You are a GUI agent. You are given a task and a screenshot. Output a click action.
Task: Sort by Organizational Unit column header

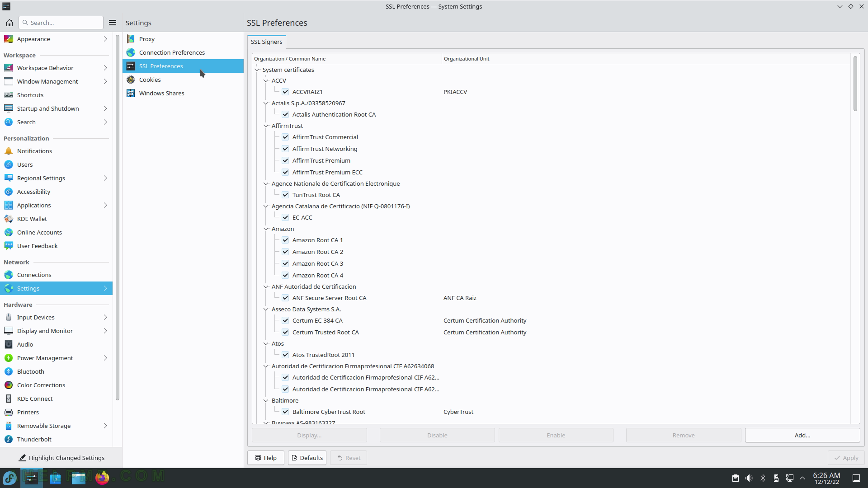[646, 59]
